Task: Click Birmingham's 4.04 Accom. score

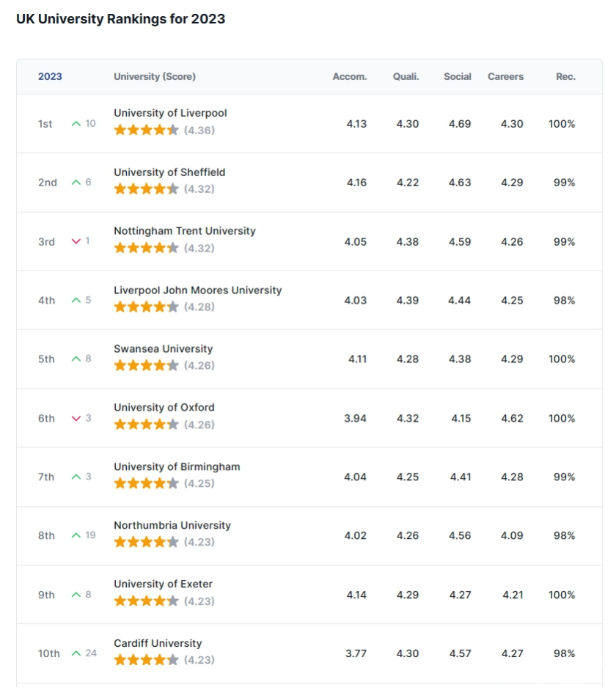Action: 355,477
